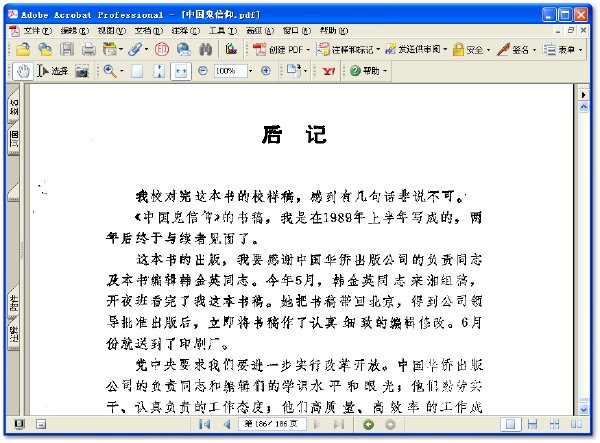Click the hide toolbars icon in status bar

[x=41, y=424]
